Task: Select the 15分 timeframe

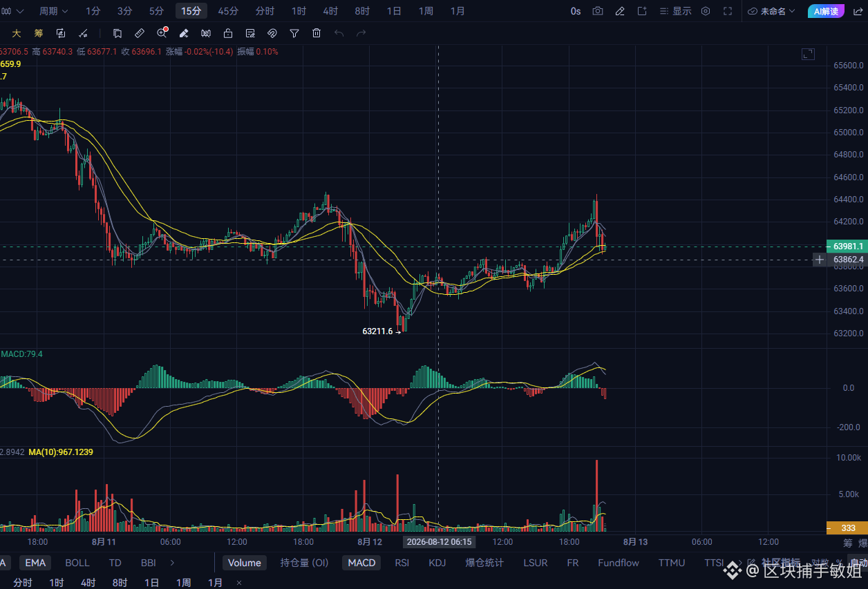Action: [x=191, y=11]
